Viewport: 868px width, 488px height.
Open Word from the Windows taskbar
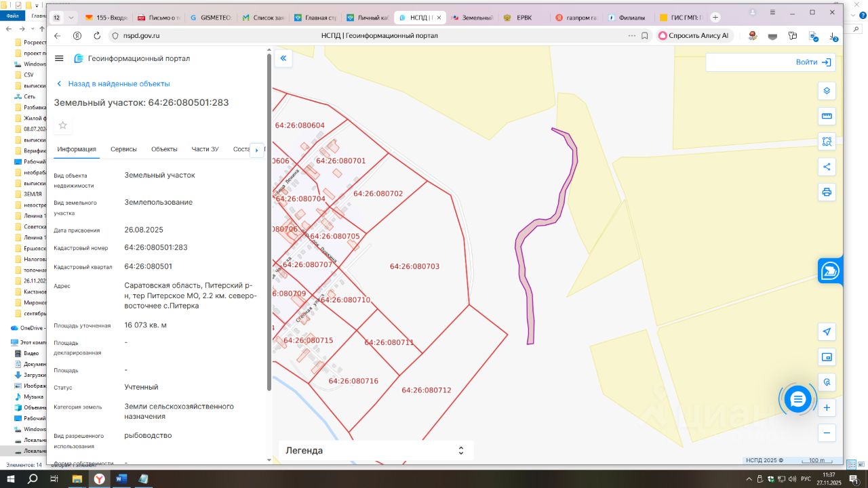[121, 479]
